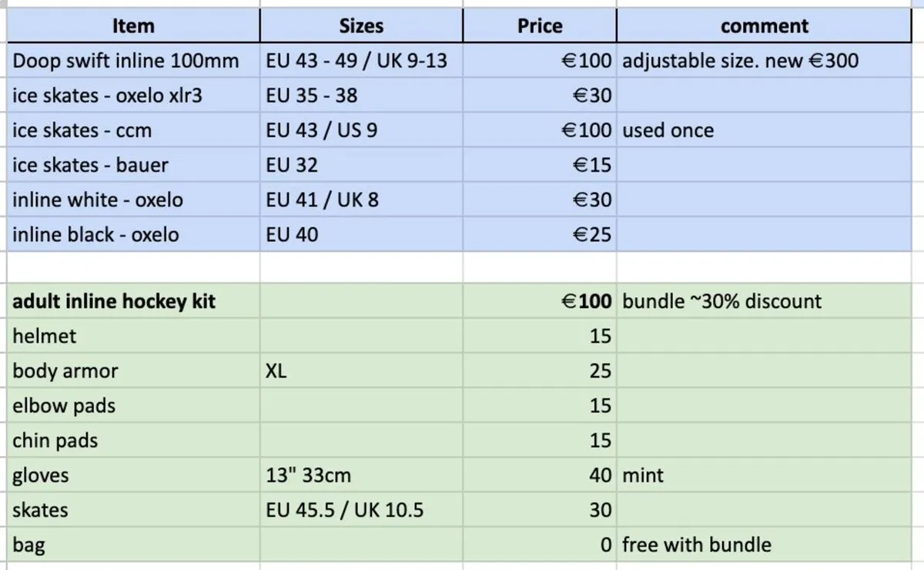Viewport: 924px width, 570px height.
Task: Select the Price header cell
Action: click(540, 25)
